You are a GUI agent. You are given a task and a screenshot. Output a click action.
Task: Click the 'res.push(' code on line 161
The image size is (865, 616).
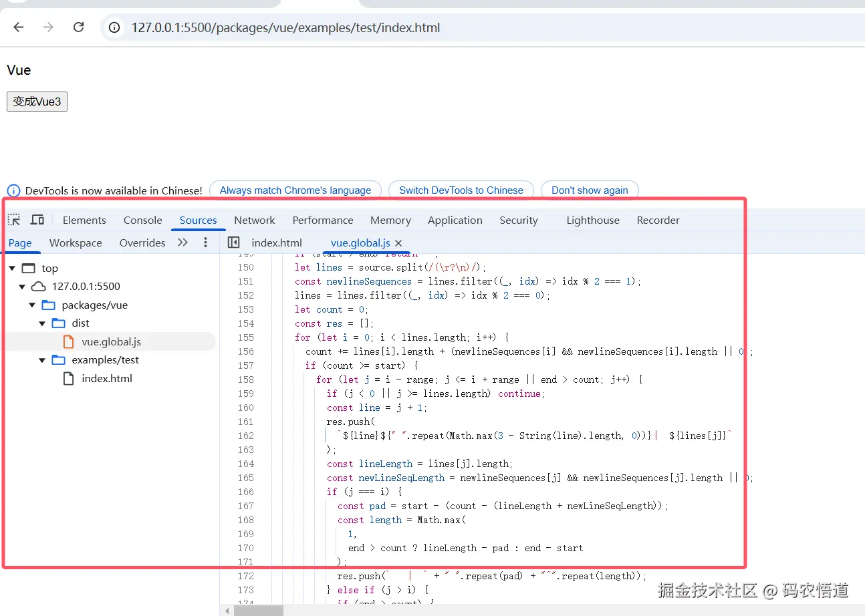(x=351, y=422)
